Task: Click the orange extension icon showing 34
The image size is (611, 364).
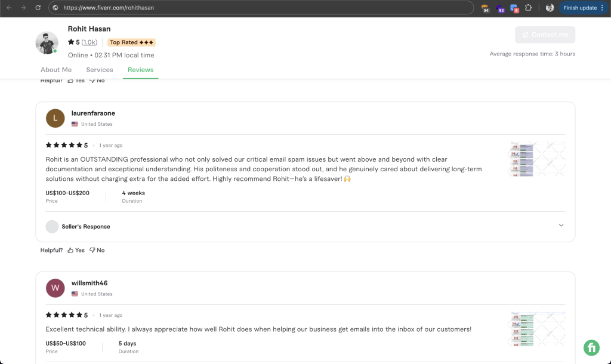Action: pyautogui.click(x=485, y=8)
